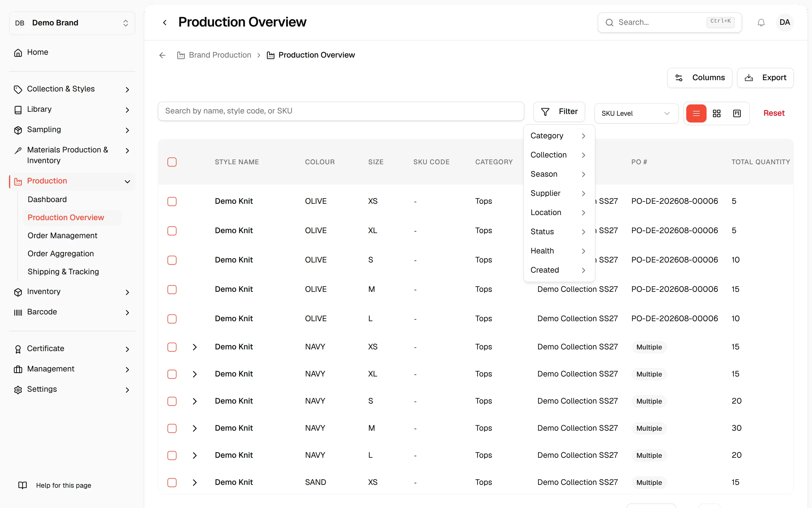Click the Collection & Styles tag icon
812x508 pixels.
18,89
